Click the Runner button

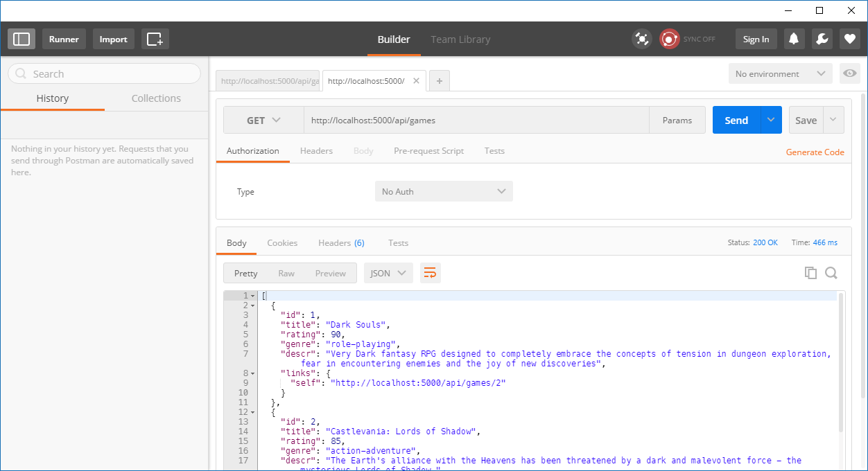[x=64, y=39]
